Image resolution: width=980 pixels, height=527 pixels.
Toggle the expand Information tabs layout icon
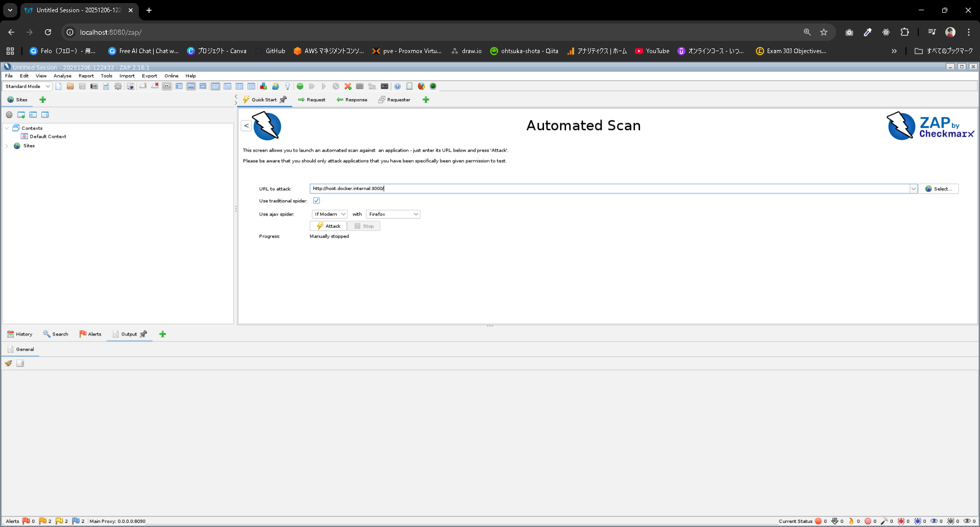click(x=191, y=86)
